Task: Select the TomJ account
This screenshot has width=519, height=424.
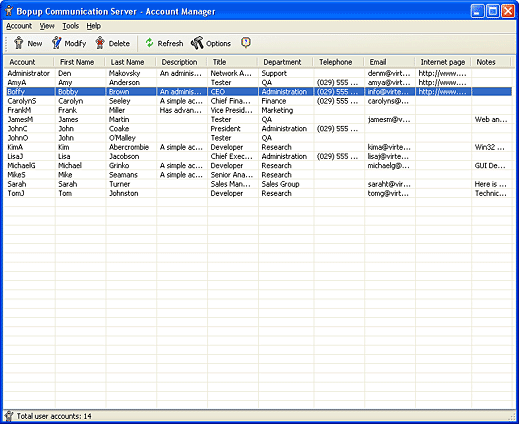Action: (259, 193)
